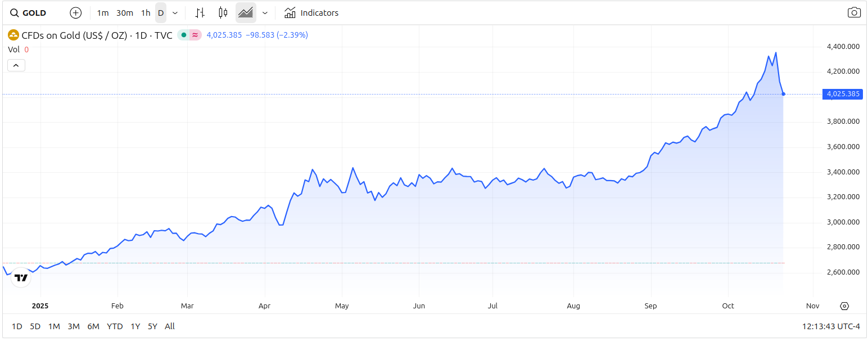Click the 4,025.385 value in the legend
This screenshot has width=868, height=341.
click(x=224, y=35)
